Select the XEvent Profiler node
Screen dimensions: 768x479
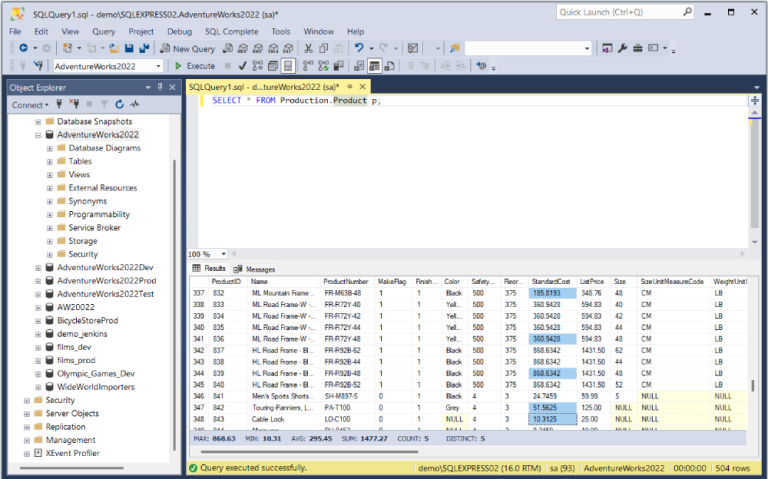pos(72,453)
